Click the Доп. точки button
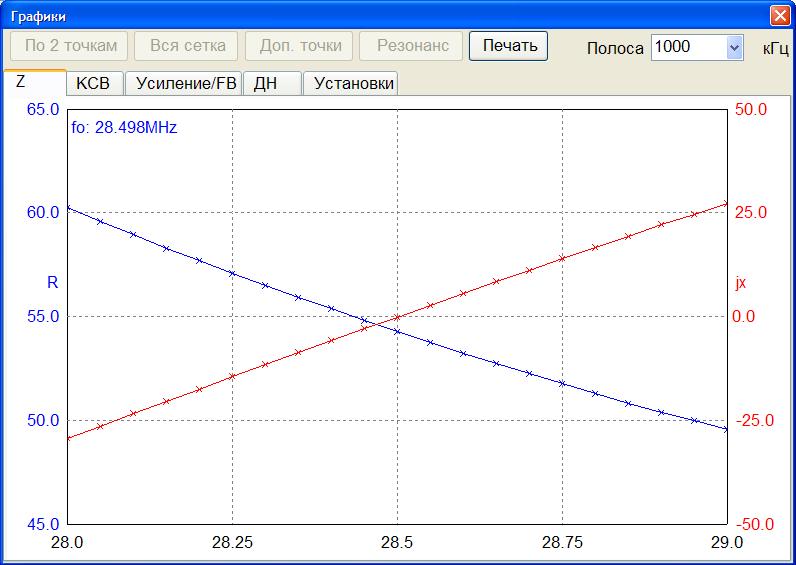The height and width of the screenshot is (565, 796). tap(300, 46)
